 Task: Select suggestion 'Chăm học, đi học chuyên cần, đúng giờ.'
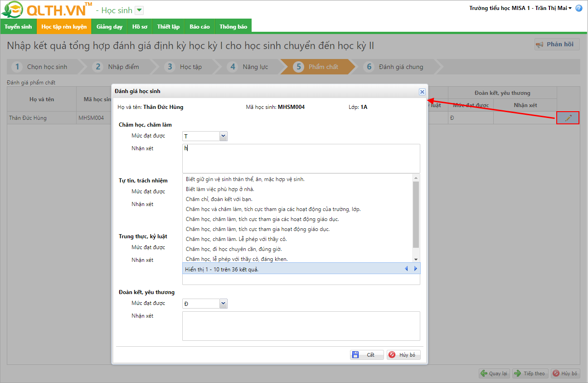click(297, 249)
